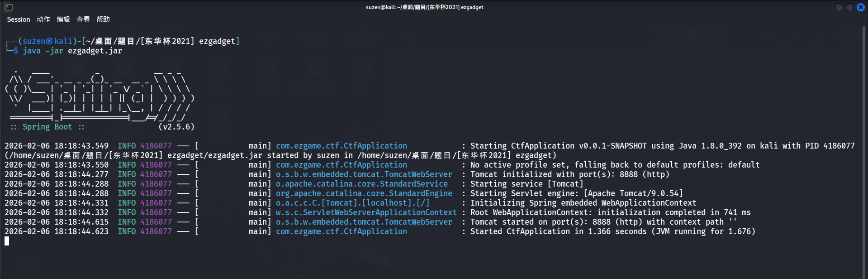The height and width of the screenshot is (279, 868).
Task: Click the terminal icon in the title bar
Action: pyautogui.click(x=9, y=7)
